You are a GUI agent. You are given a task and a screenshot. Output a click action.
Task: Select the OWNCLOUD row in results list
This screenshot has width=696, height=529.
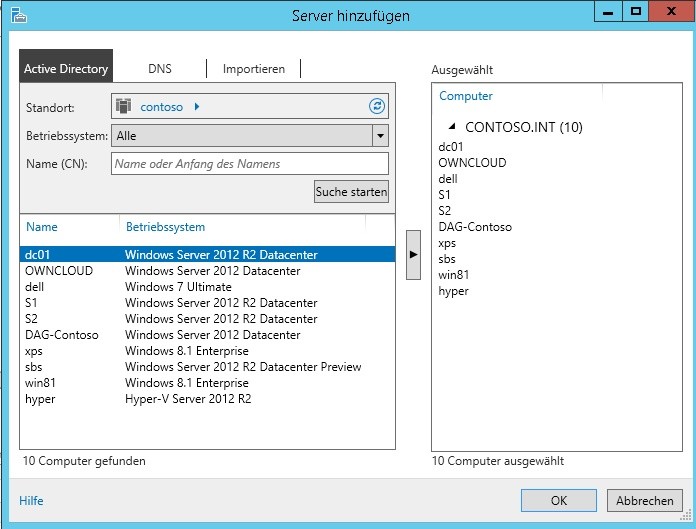pyautogui.click(x=207, y=271)
